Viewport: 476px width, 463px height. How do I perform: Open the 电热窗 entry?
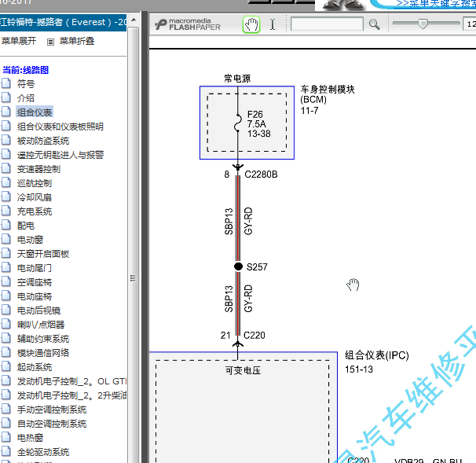[30, 438]
